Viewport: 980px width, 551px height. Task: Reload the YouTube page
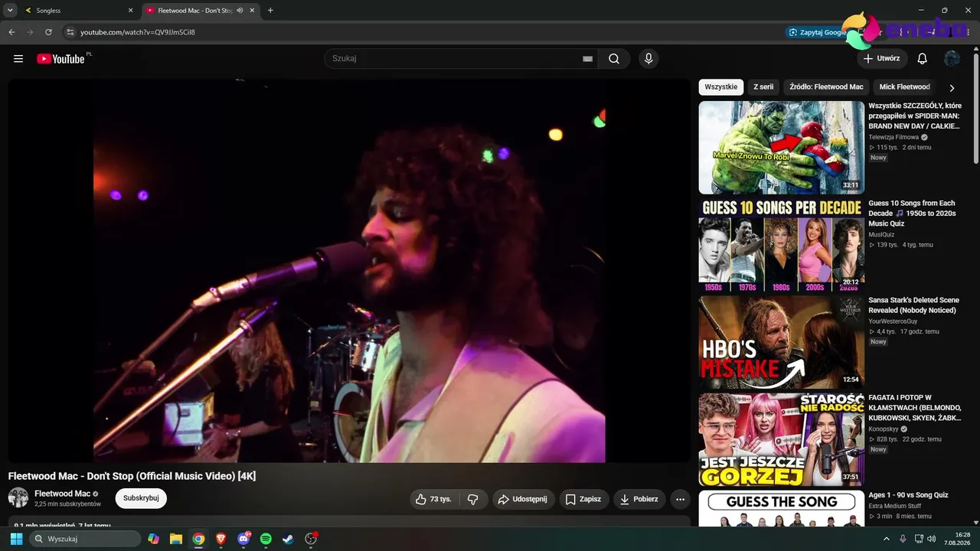pos(48,32)
